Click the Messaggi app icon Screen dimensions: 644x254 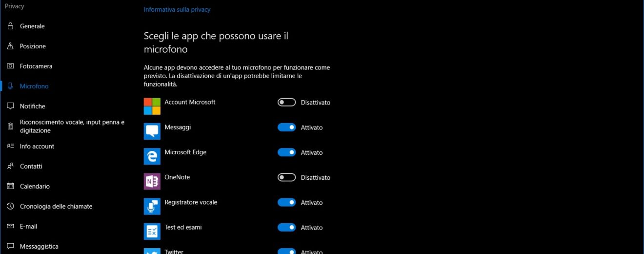(x=152, y=131)
